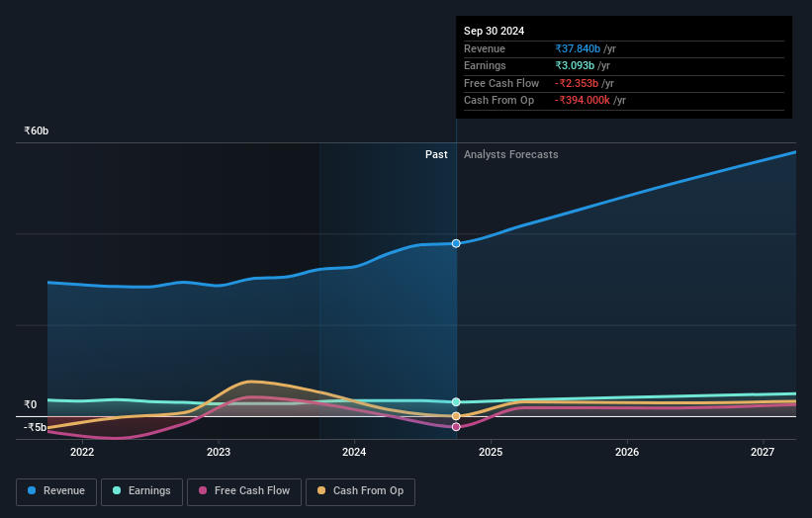Click the 2027 axis label
This screenshot has height=518, width=812.
763,453
